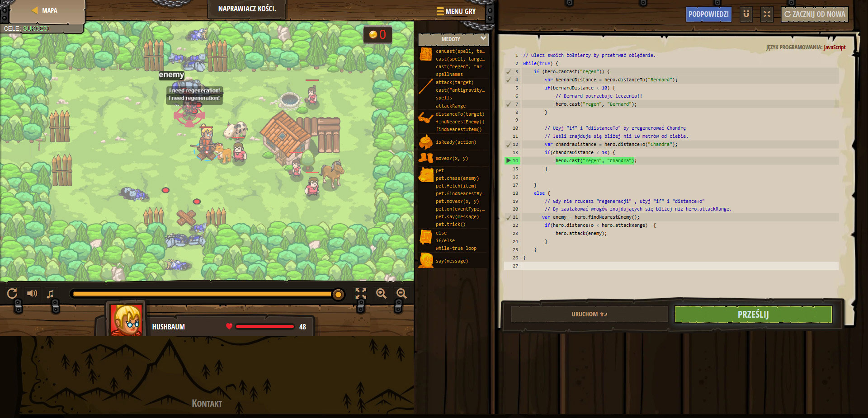This screenshot has width=868, height=418.
Task: Zoom out of the game map
Action: 401,294
